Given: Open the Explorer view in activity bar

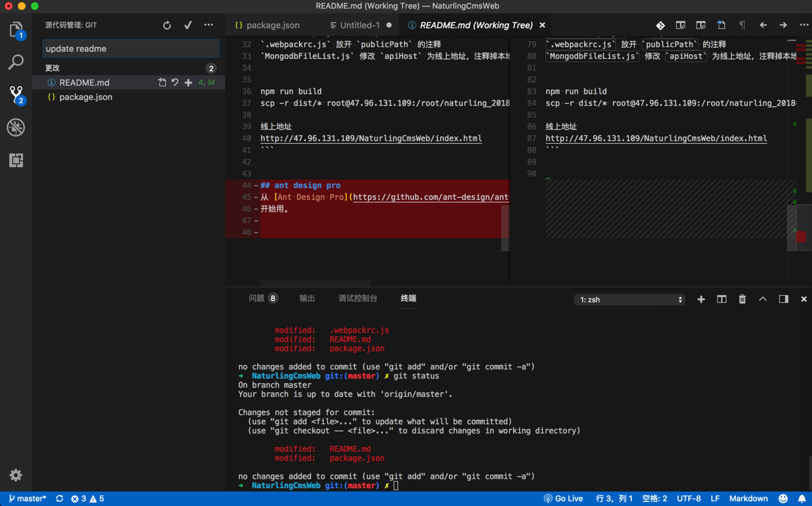Looking at the screenshot, I should coord(16,30).
